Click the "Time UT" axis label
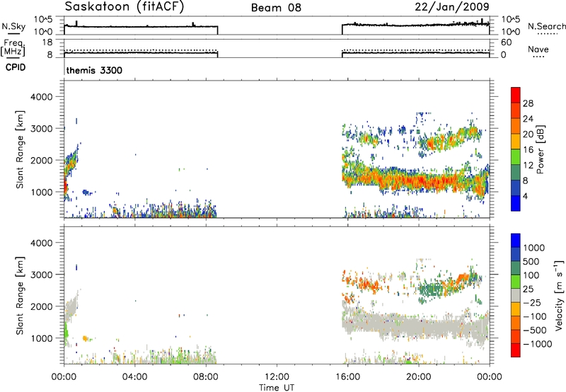This screenshot has height=392, width=566. 277,388
